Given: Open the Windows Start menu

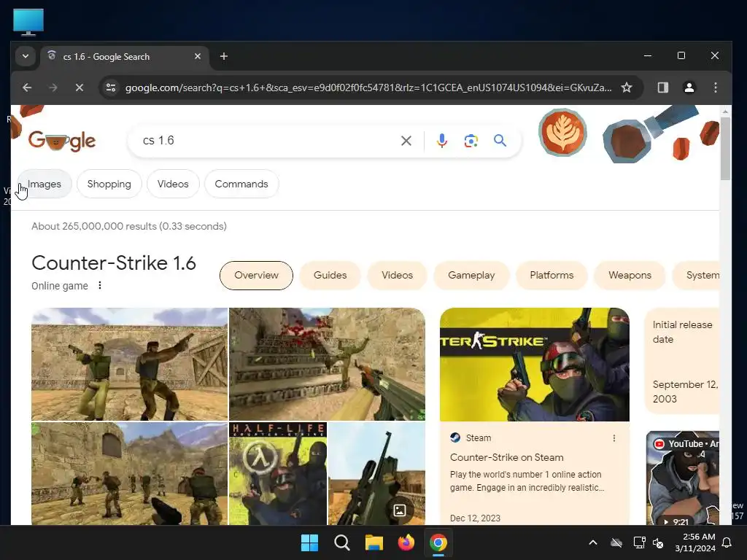Looking at the screenshot, I should click(309, 542).
